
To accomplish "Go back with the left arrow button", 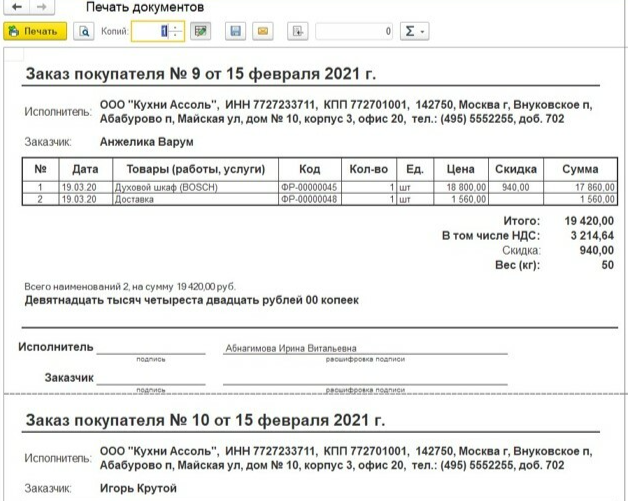I will point(17,7).
